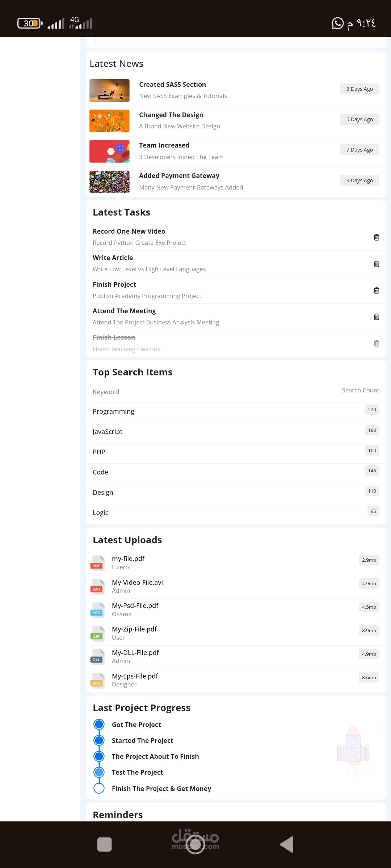Tap the Android recent apps square button
Screen dimensions: 391x868
(104, 844)
